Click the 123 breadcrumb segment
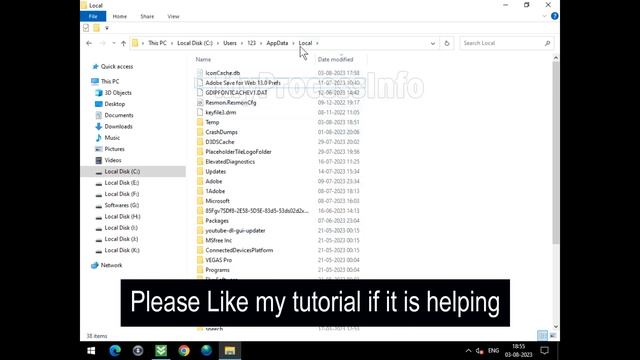The height and width of the screenshot is (360, 640). tap(251, 43)
